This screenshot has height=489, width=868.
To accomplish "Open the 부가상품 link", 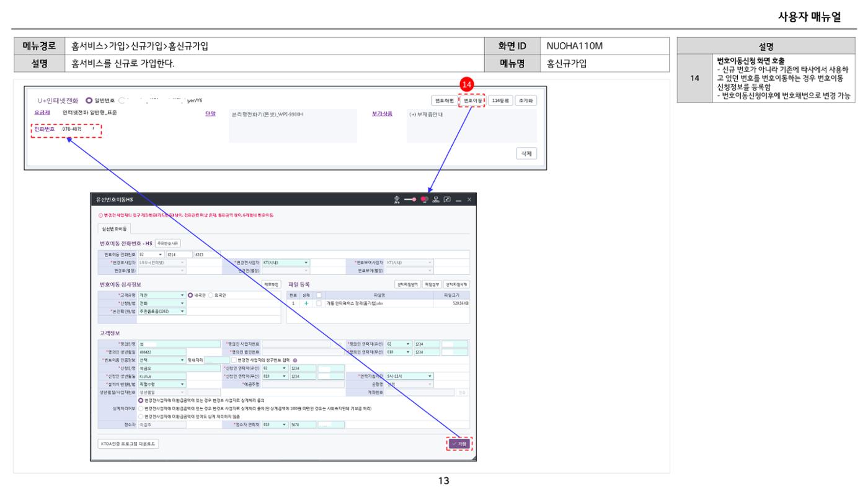I will (382, 113).
